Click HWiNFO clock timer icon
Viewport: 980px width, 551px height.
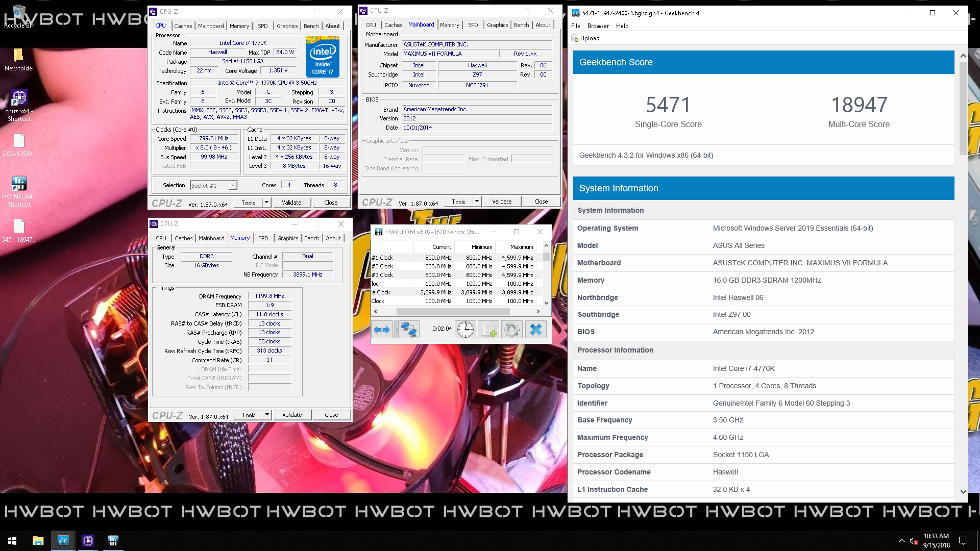(x=465, y=330)
